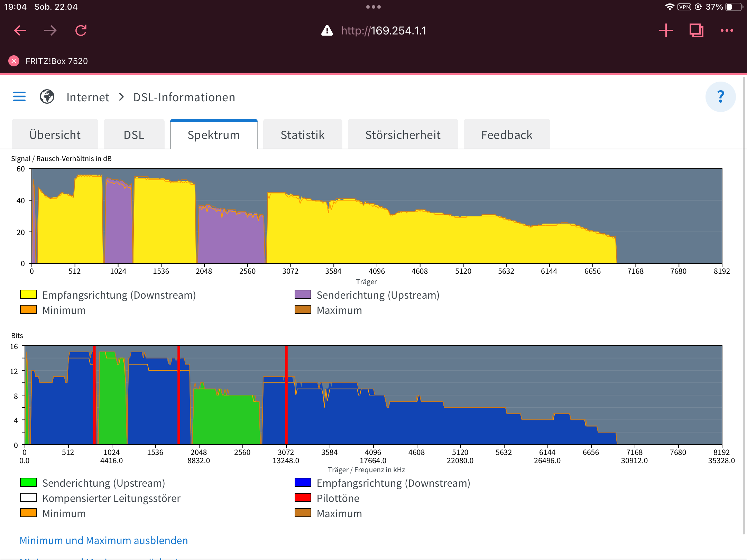Open the tab overview icon
The height and width of the screenshot is (560, 747).
[696, 30]
